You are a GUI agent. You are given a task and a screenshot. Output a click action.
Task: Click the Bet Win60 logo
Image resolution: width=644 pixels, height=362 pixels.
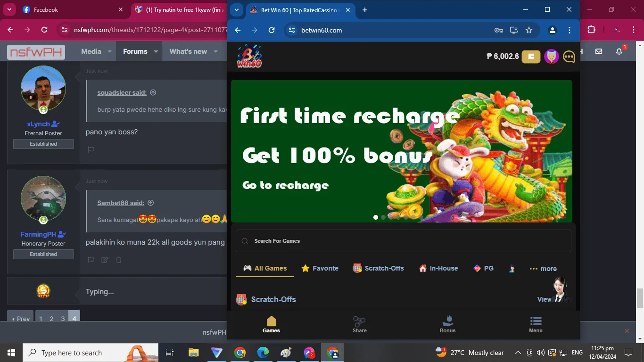pos(249,57)
